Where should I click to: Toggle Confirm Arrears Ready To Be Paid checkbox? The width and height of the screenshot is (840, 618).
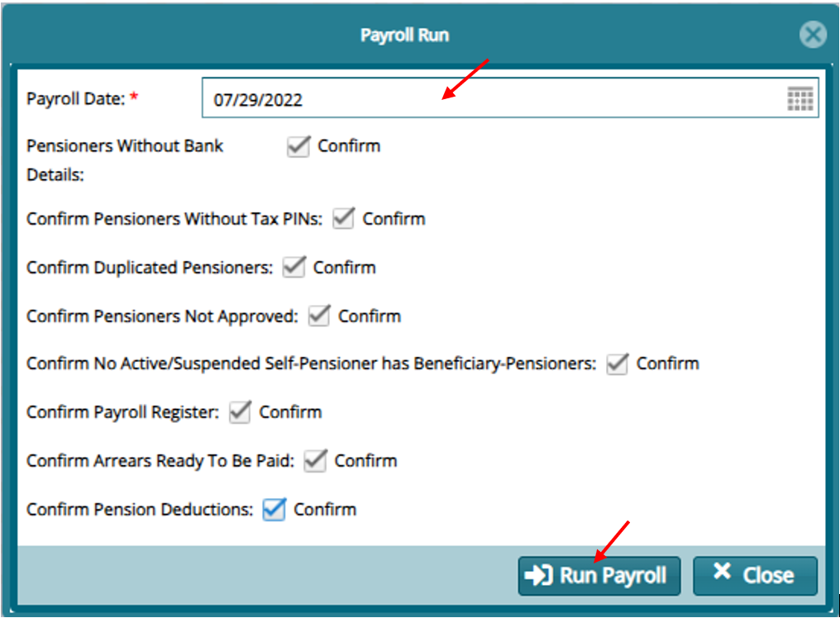click(315, 461)
